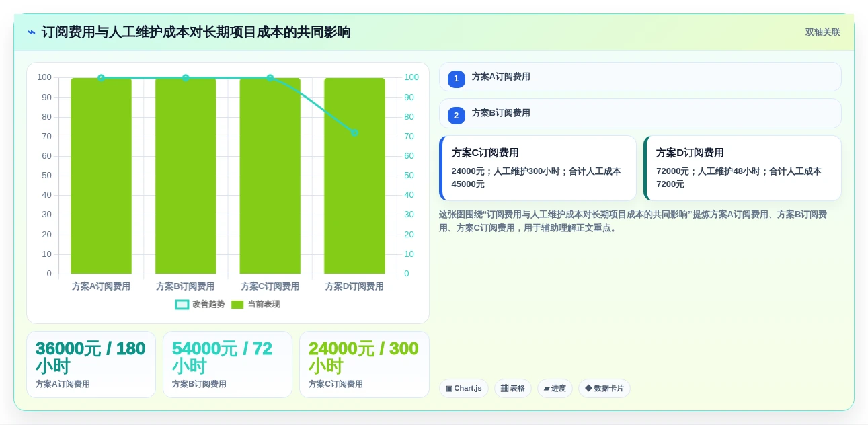Viewport: 868px width, 425px height.
Task: Click the number 1 badge
Action: (457, 79)
